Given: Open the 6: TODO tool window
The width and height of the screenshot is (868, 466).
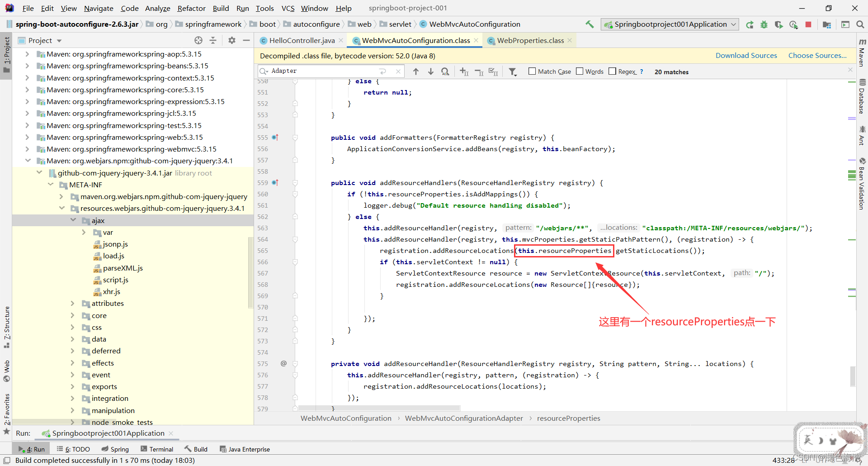Looking at the screenshot, I should pyautogui.click(x=74, y=449).
